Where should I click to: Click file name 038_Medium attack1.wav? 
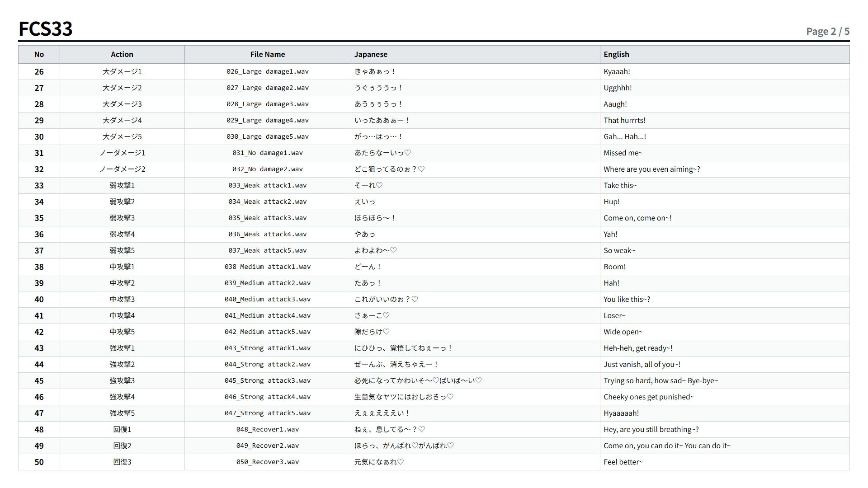[268, 267]
